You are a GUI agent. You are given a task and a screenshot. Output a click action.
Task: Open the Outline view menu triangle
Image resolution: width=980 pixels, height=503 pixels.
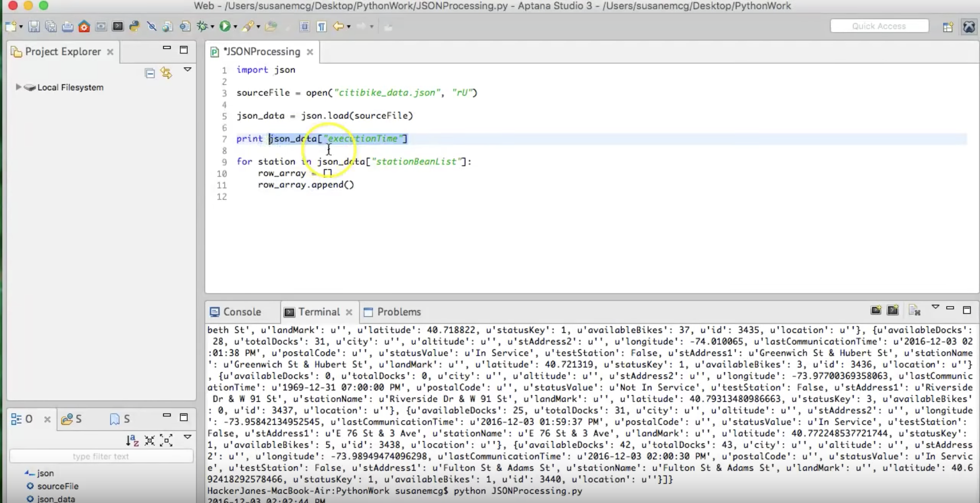[187, 437]
